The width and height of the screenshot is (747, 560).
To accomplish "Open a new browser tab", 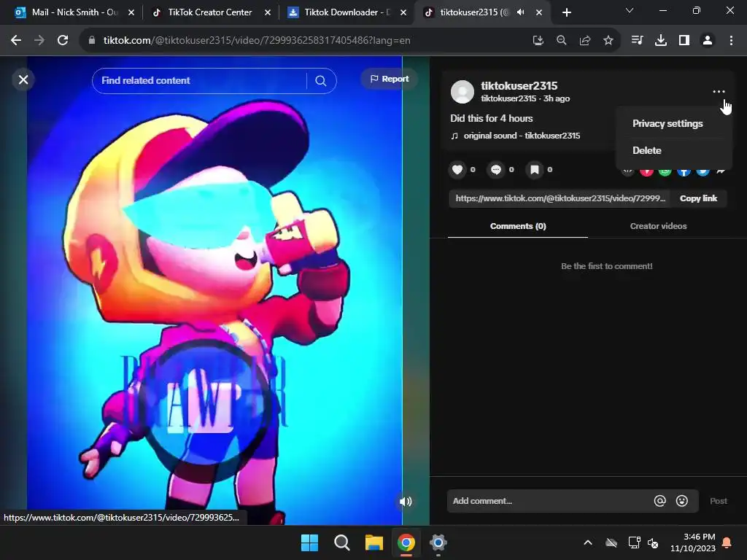I will click(x=566, y=12).
